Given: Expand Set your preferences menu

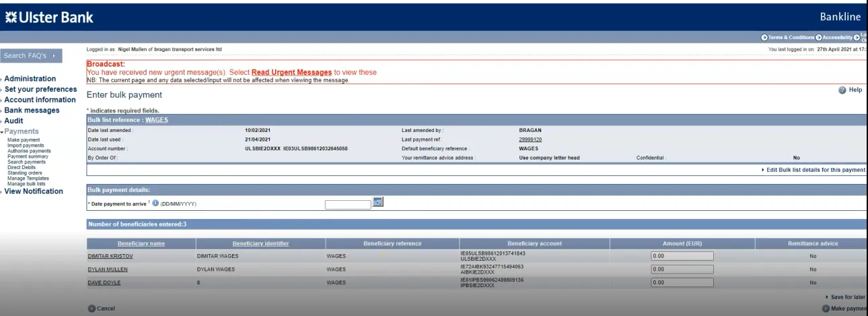Looking at the screenshot, I should point(40,89).
